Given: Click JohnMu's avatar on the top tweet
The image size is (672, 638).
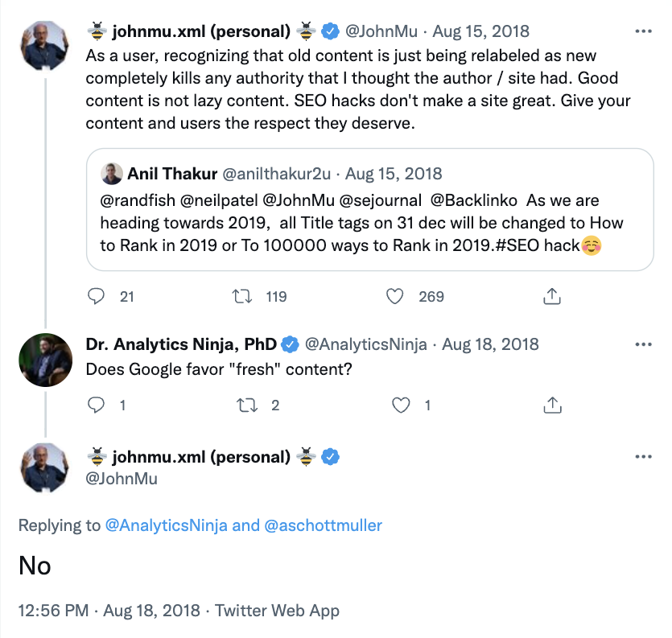Looking at the screenshot, I should tap(45, 44).
